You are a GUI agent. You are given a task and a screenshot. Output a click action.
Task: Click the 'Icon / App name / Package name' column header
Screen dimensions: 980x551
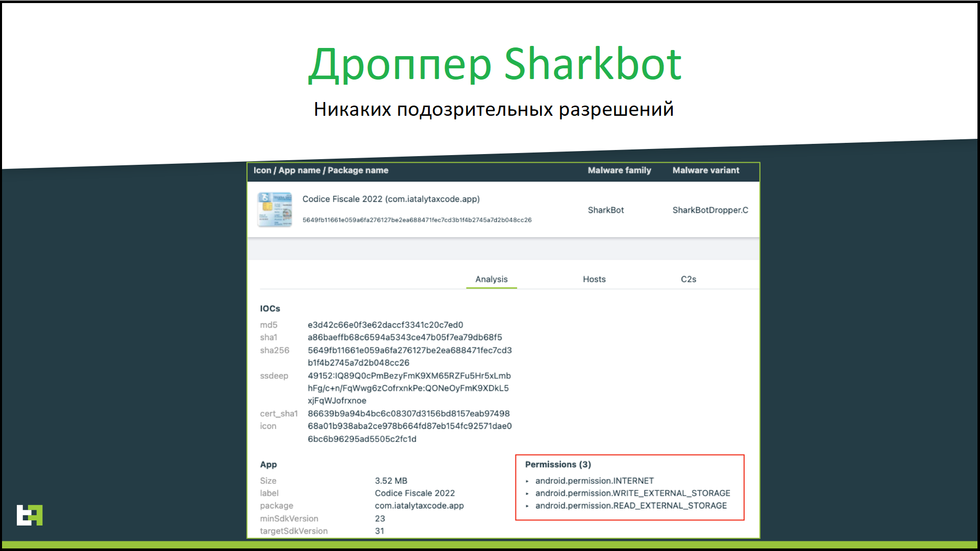(x=321, y=170)
